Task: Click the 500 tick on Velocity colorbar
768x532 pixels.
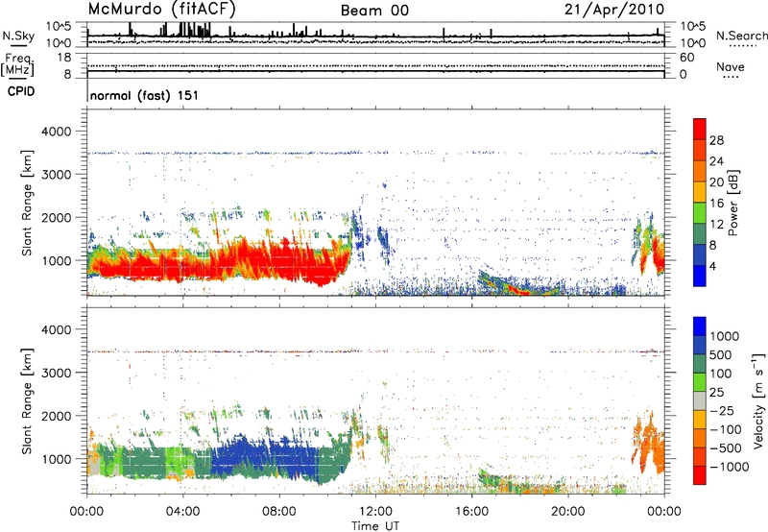Action: tap(721, 355)
